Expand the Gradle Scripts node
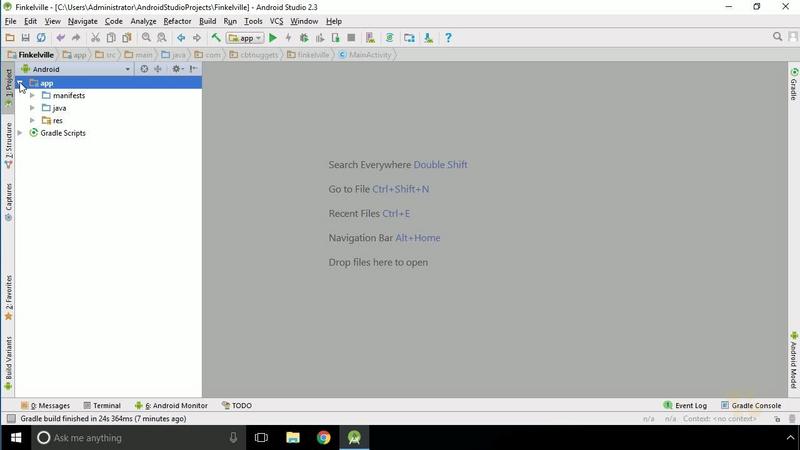The image size is (800, 450). click(20, 133)
